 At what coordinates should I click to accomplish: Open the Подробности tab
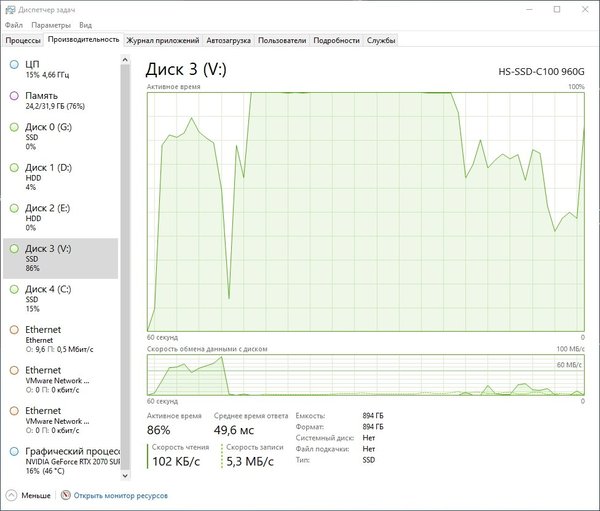pos(336,40)
